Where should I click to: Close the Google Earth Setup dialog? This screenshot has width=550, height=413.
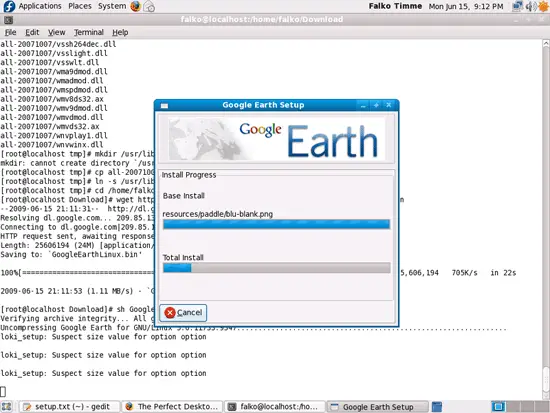point(389,105)
